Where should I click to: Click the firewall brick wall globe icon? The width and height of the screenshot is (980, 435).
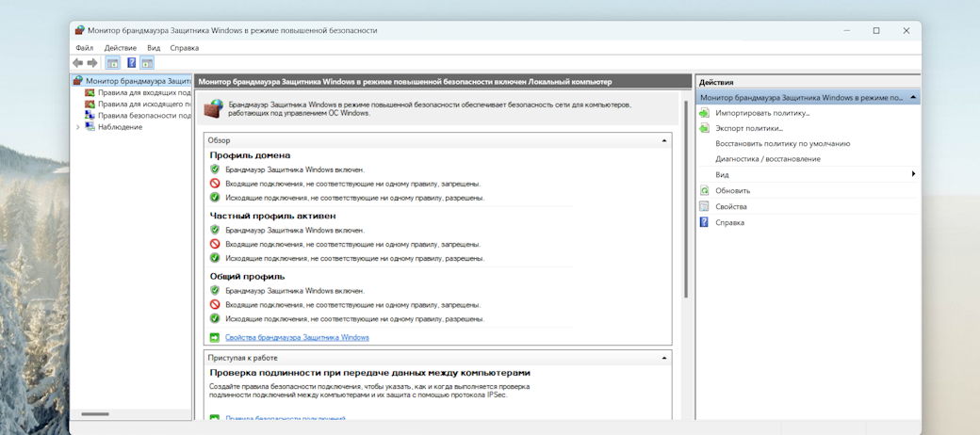(x=215, y=108)
